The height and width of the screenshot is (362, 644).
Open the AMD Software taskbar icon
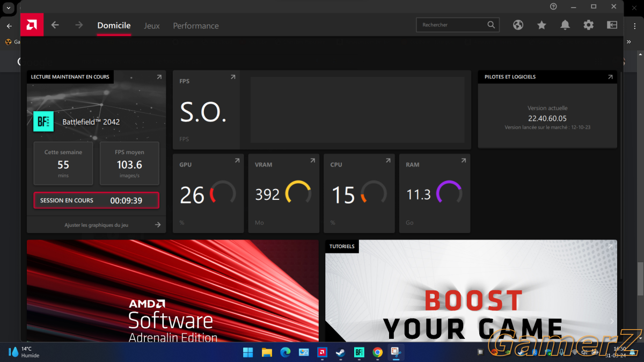(x=322, y=352)
